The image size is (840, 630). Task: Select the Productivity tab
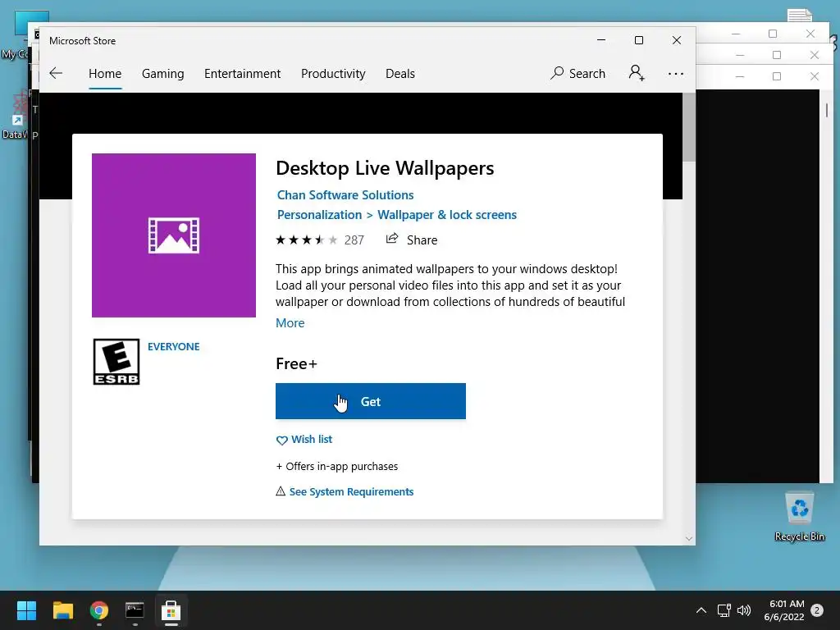[333, 73]
